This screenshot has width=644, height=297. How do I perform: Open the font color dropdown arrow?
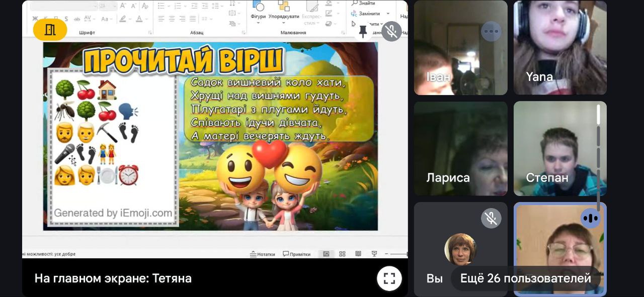point(146,19)
